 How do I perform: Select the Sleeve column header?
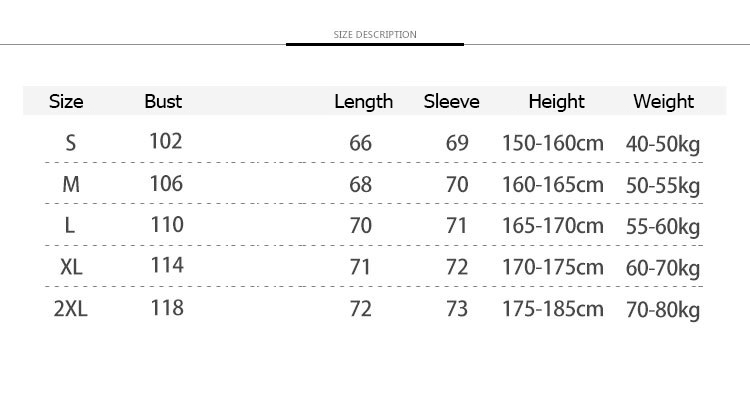coord(451,101)
